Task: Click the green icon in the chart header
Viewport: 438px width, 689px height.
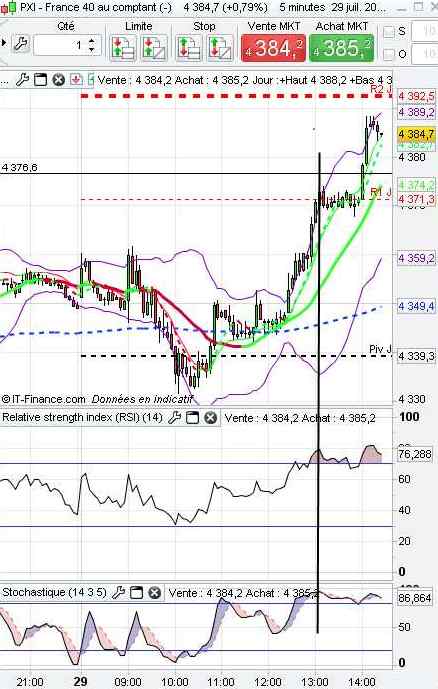Action: [x=91, y=80]
